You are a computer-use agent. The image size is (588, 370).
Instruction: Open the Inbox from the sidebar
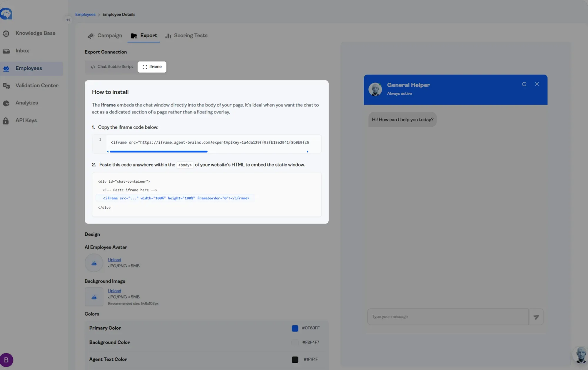tap(22, 51)
